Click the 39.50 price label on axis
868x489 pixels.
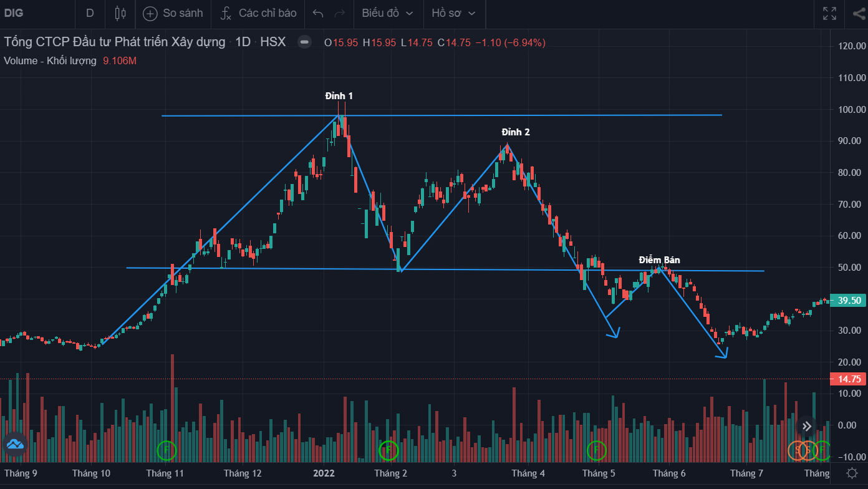tap(849, 301)
